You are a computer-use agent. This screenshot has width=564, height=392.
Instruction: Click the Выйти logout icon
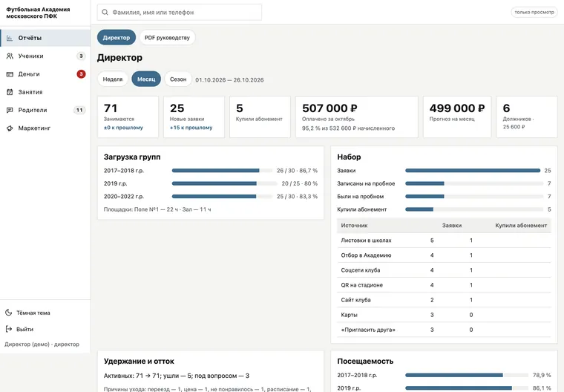(9, 329)
